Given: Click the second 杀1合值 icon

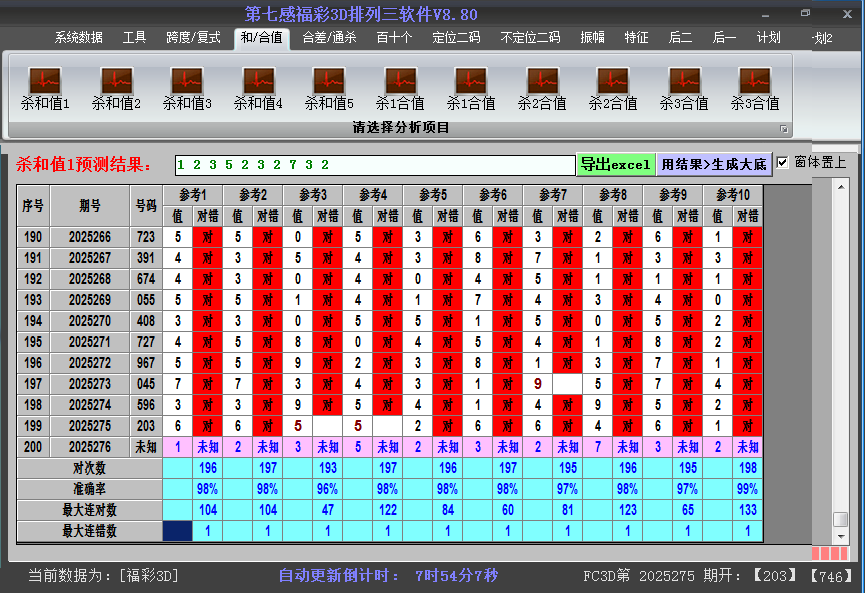Looking at the screenshot, I should tap(471, 85).
